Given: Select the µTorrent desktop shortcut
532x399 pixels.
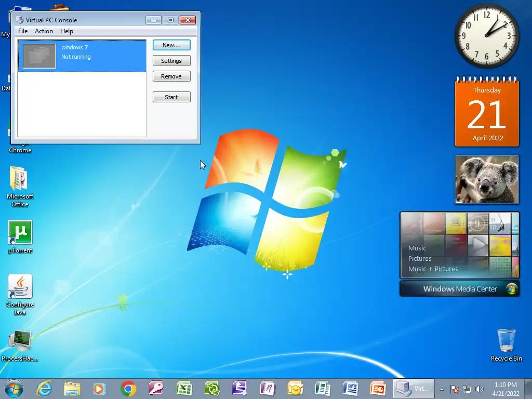Looking at the screenshot, I should point(20,237).
